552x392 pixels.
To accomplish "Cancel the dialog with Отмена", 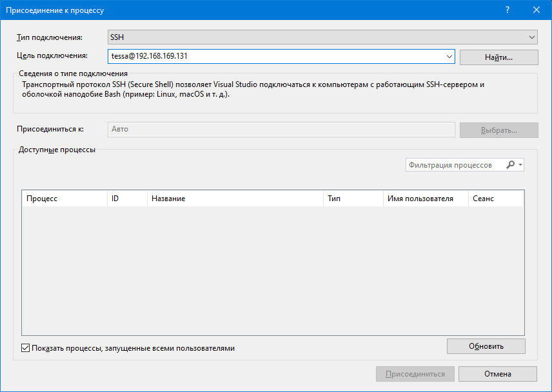I will [498, 374].
